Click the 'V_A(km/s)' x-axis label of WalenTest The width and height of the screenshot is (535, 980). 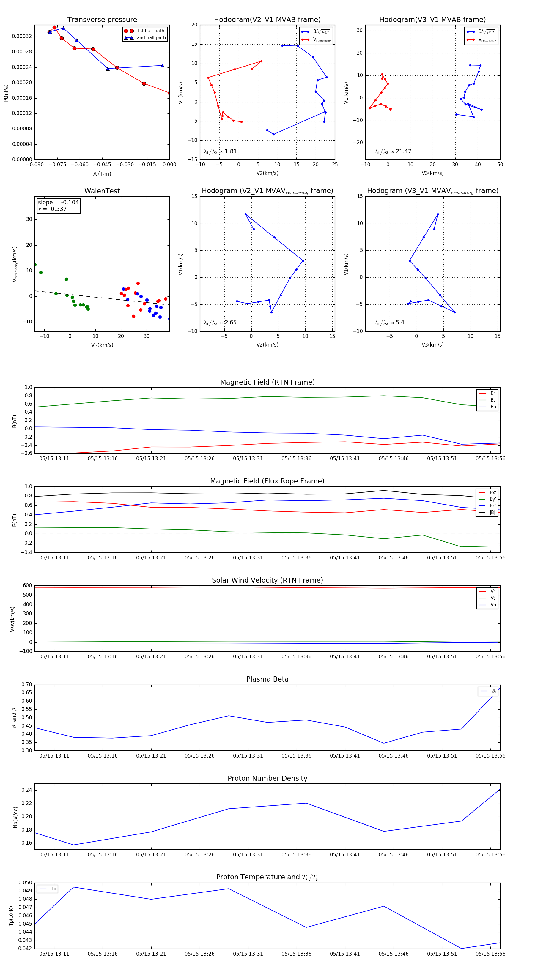102,345
